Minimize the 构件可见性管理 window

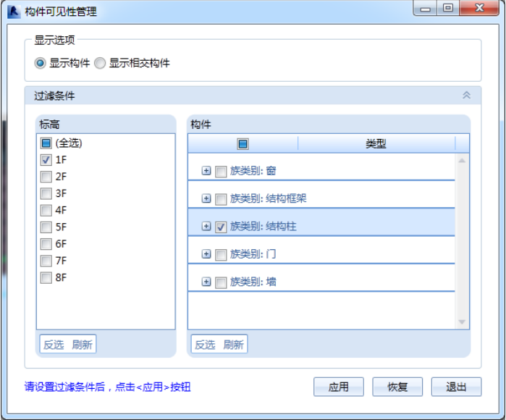point(426,9)
